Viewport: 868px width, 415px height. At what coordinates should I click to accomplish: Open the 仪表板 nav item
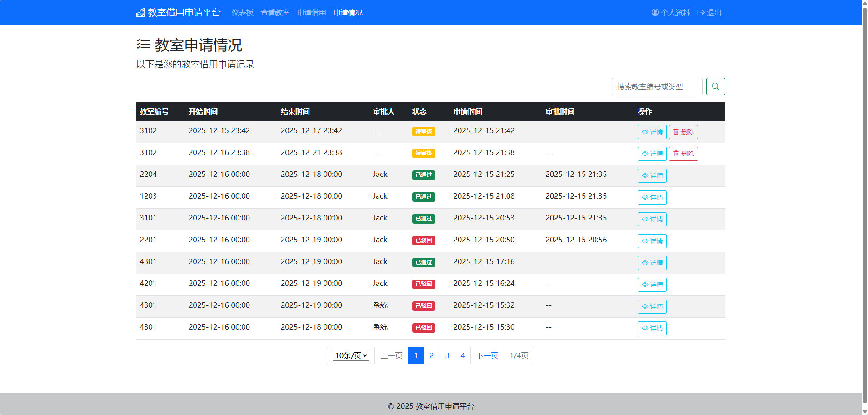pos(242,12)
